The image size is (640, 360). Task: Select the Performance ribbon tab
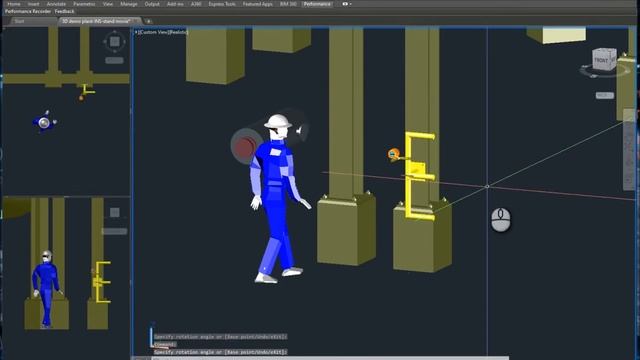317,4
